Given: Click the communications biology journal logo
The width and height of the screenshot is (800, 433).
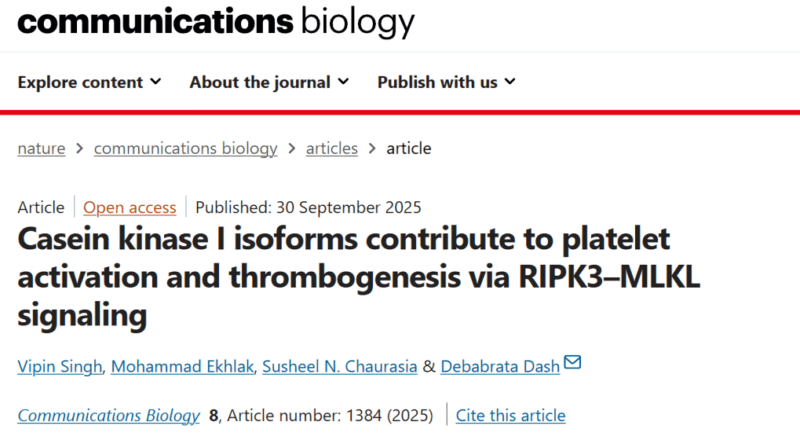Looking at the screenshot, I should (215, 21).
